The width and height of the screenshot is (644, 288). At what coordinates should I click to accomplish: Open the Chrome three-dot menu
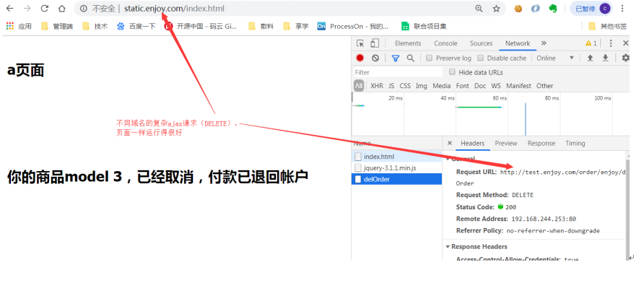pyautogui.click(x=622, y=9)
